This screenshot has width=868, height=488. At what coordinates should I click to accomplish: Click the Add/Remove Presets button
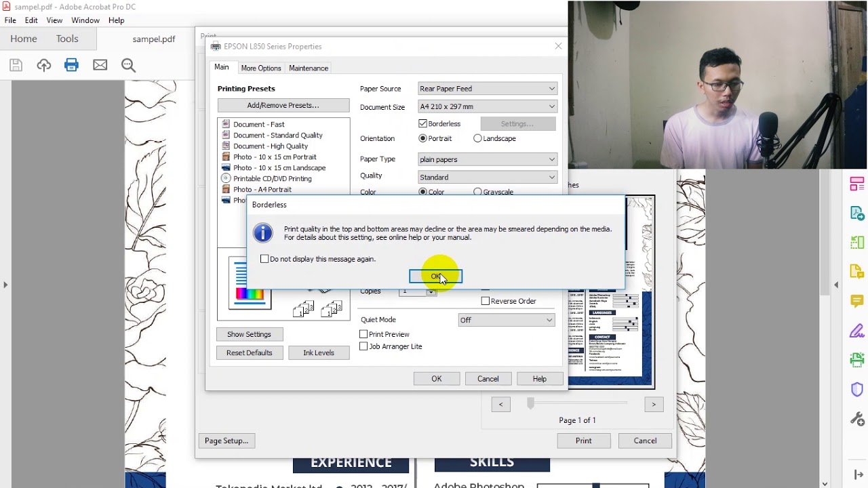click(x=283, y=105)
